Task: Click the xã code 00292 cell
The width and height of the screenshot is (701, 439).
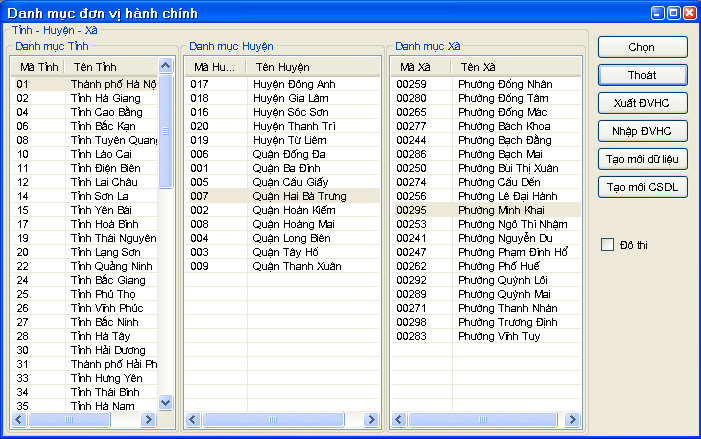Action: click(x=422, y=280)
